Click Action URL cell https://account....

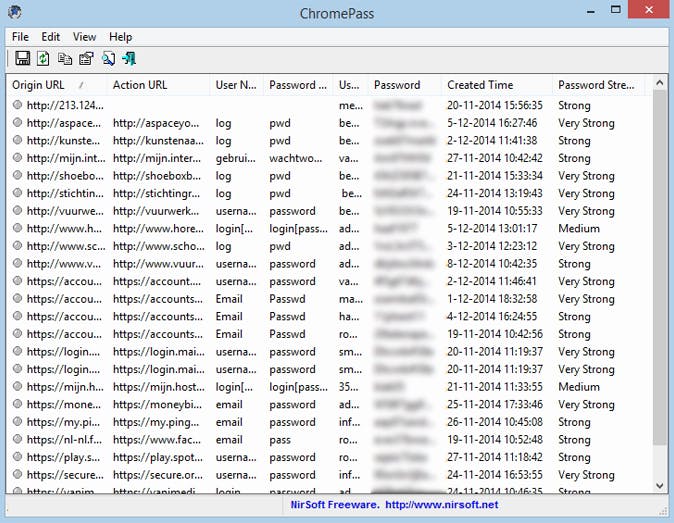[x=156, y=281]
